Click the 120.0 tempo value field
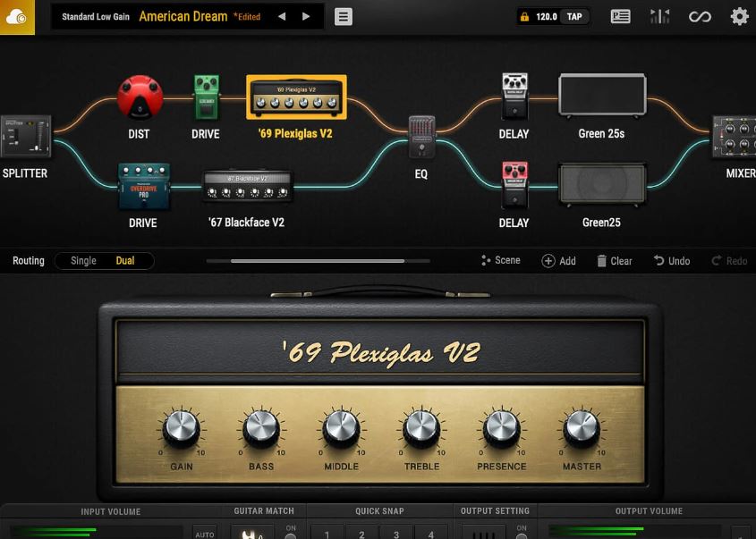756x539 pixels. coord(547,17)
